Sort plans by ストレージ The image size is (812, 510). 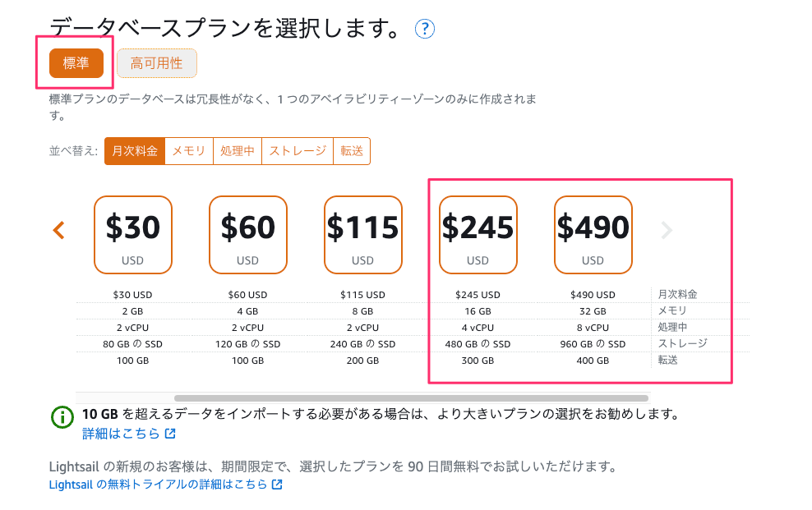click(x=299, y=151)
